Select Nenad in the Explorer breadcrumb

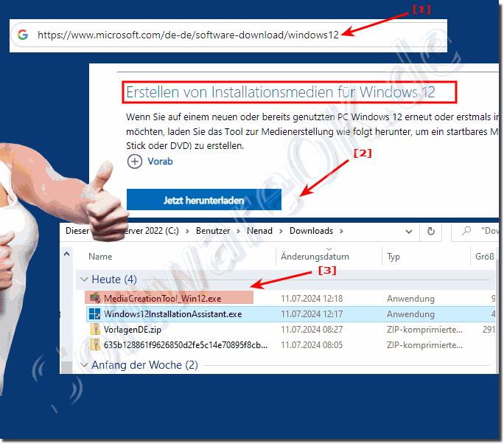point(259,231)
